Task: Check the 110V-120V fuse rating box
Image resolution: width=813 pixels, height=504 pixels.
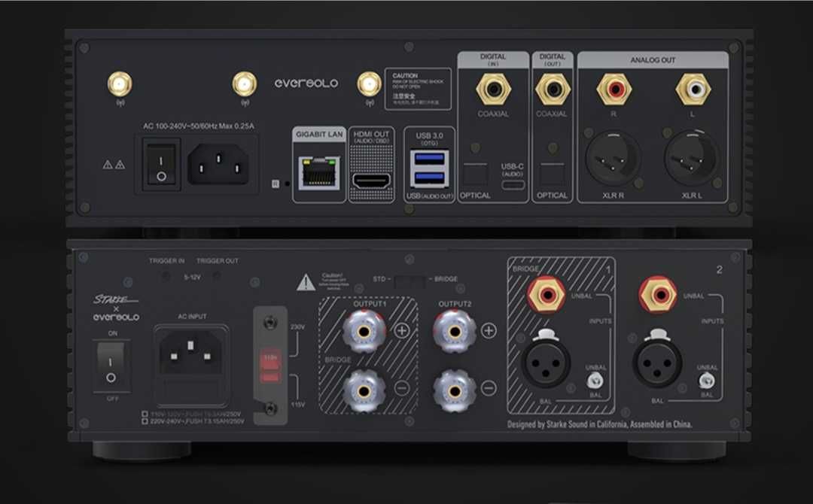Action: pyautogui.click(x=145, y=414)
